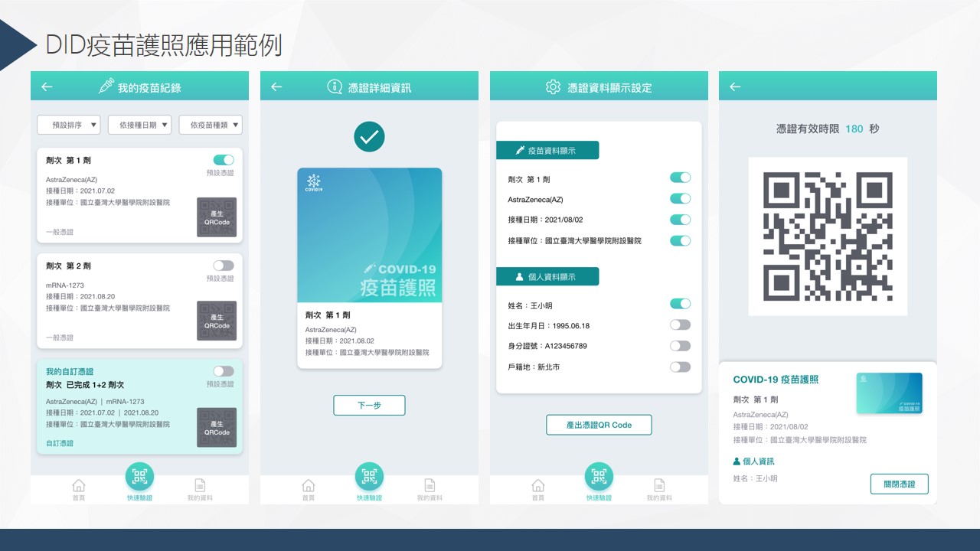Tap 快速驗證 scan button on 憑證詳細資訊 screen
The height and width of the screenshot is (551, 980).
[369, 478]
